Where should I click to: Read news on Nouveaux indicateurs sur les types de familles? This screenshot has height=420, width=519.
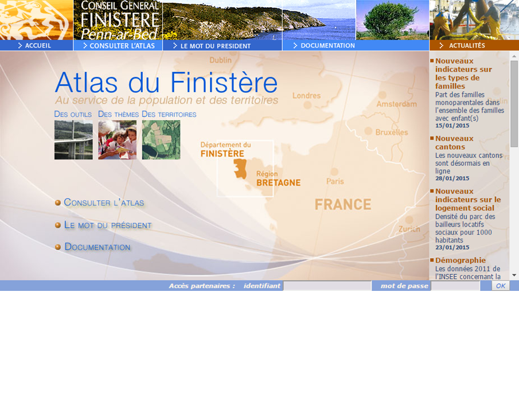(x=463, y=73)
